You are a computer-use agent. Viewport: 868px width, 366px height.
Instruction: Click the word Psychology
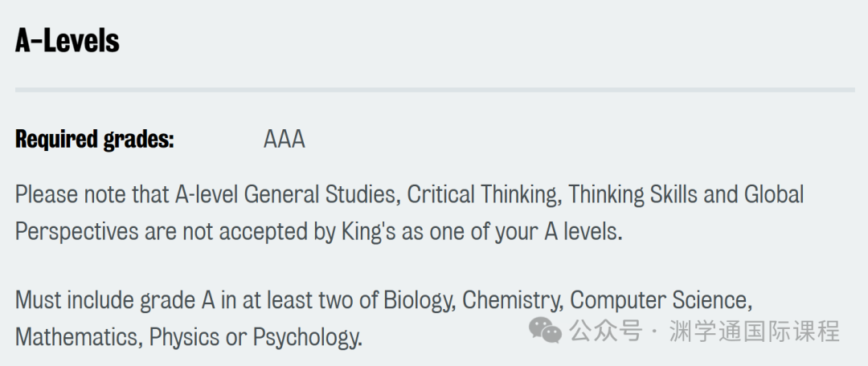pos(307,336)
